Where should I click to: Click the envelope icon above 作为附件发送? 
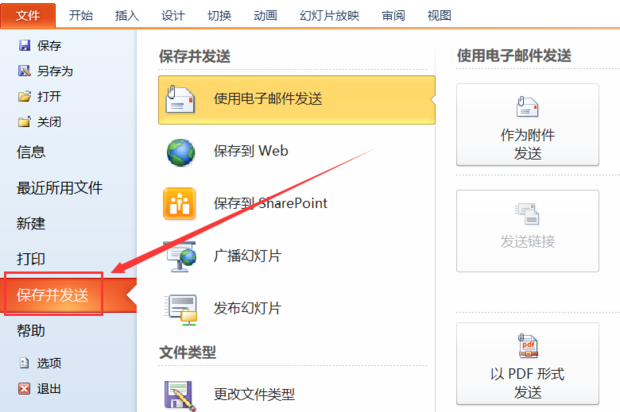[x=527, y=107]
